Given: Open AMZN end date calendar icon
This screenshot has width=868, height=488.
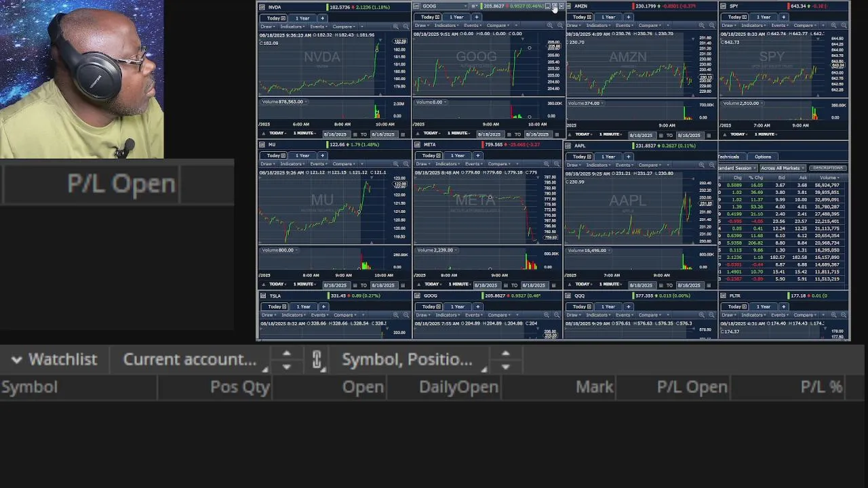Looking at the screenshot, I should tap(709, 136).
